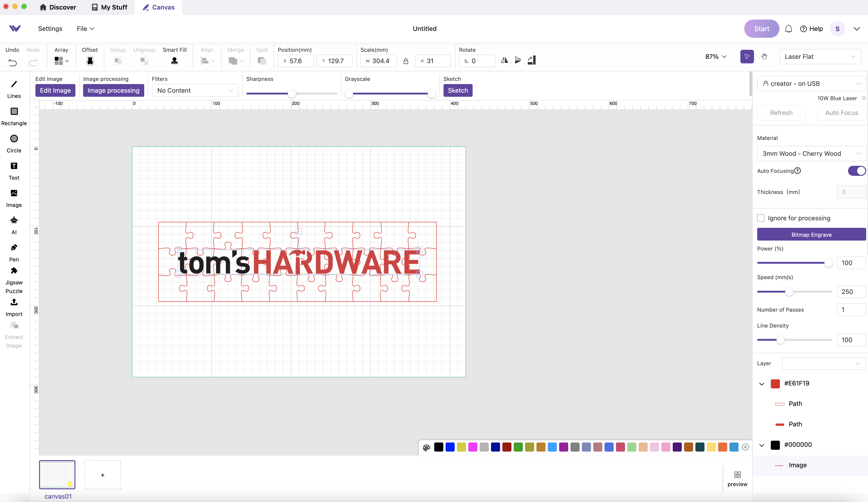Click the Sketch button

[x=458, y=91]
